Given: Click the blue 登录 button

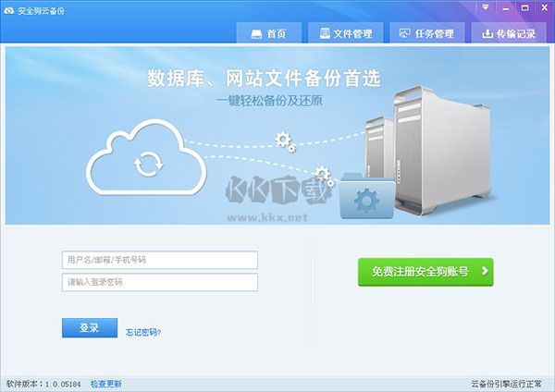Looking at the screenshot, I should [x=90, y=327].
